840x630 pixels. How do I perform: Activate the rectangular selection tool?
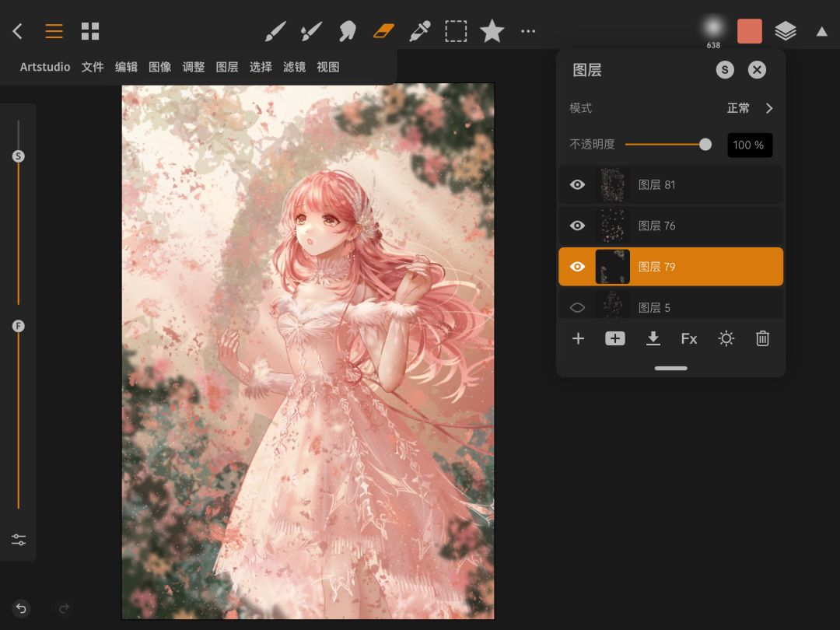(456, 31)
